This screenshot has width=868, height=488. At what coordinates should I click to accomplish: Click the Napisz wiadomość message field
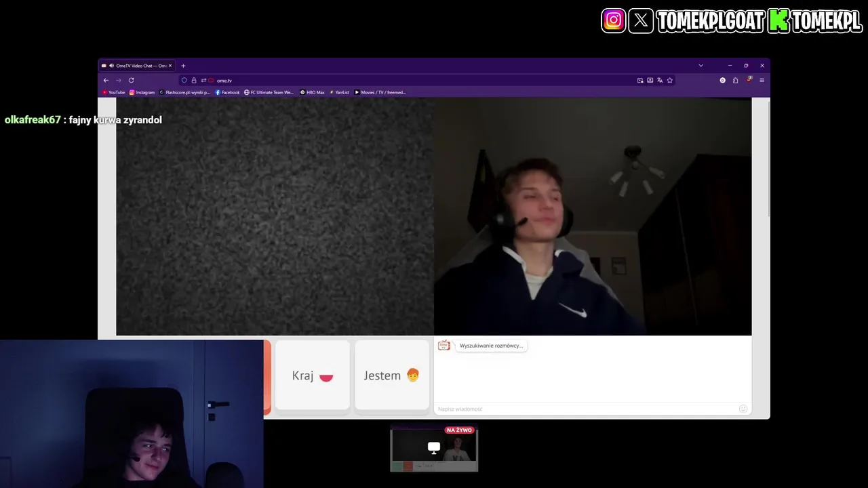(x=587, y=409)
